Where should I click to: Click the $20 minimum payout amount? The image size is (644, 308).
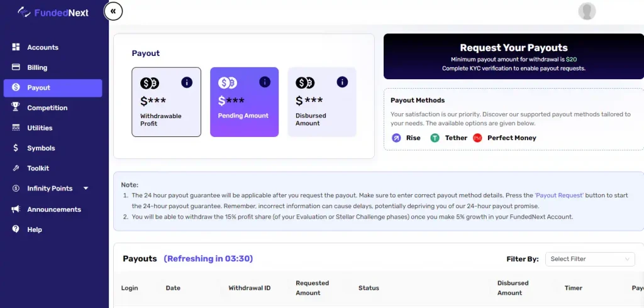point(571,60)
